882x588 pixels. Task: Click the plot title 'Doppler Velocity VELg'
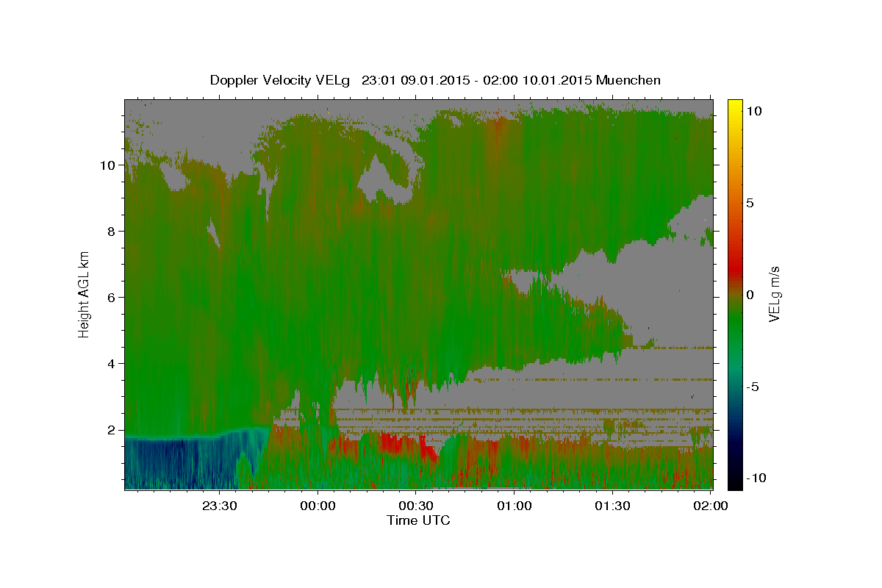click(x=280, y=80)
